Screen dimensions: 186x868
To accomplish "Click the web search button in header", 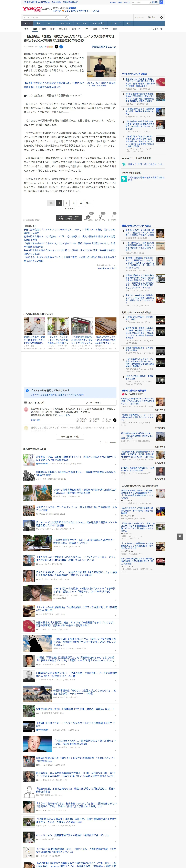I will (x=161, y=2).
